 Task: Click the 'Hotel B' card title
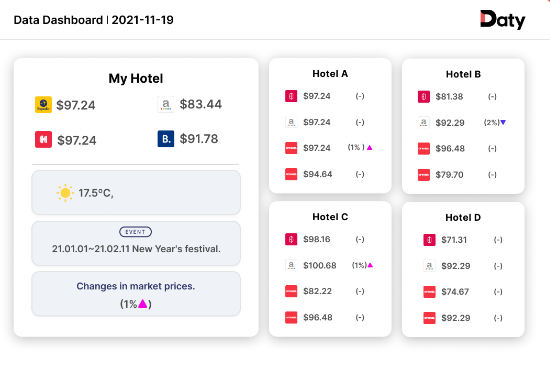pos(463,74)
